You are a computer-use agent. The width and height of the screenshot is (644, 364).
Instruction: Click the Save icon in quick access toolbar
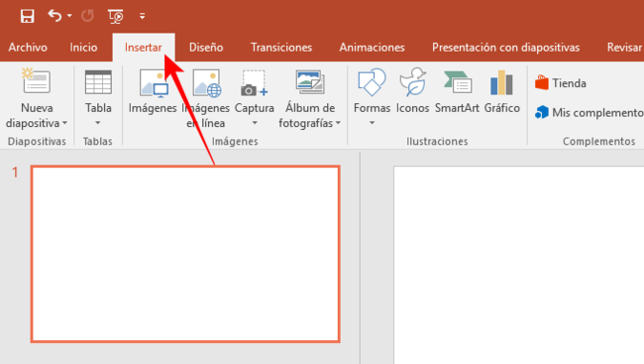27,16
